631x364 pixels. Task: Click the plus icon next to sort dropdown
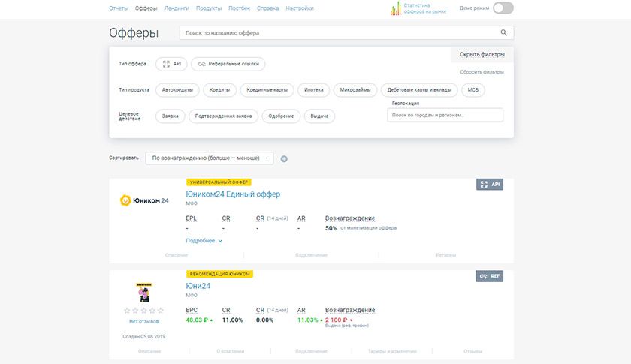(284, 159)
